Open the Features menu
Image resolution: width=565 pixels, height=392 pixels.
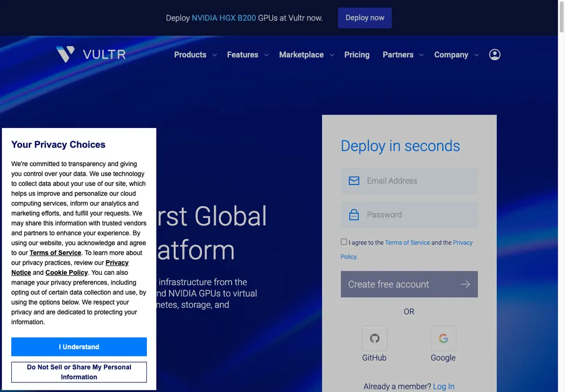242,55
